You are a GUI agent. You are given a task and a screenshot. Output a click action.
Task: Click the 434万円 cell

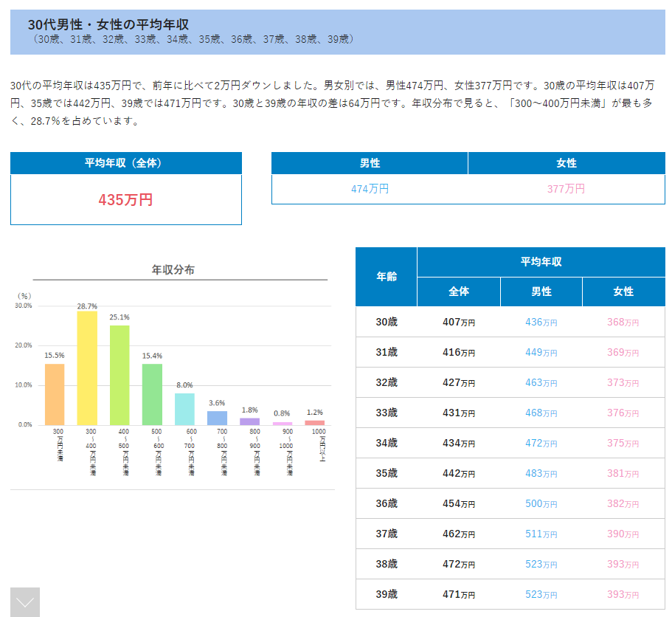459,444
